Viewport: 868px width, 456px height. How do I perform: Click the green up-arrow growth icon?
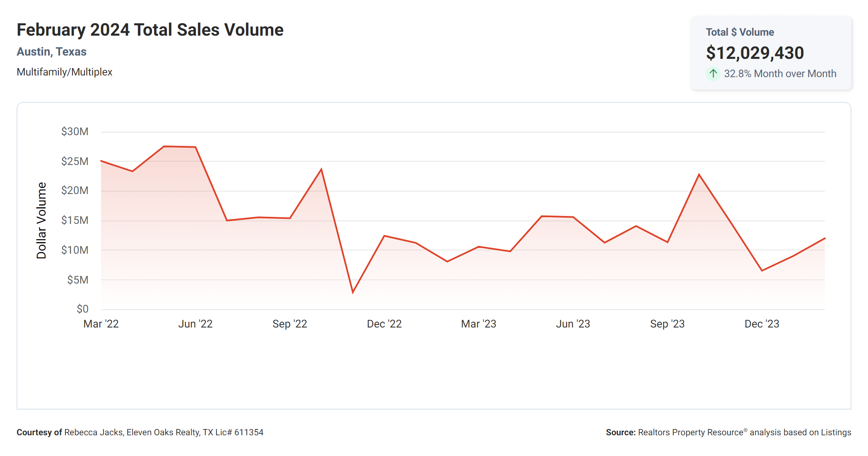point(713,74)
